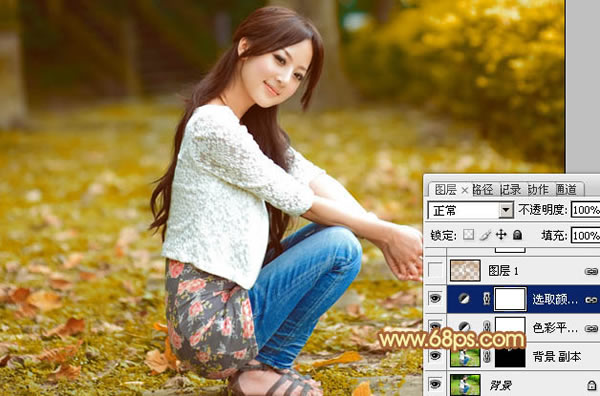Select the black mask thumbnail of 背景 副本
The image size is (600, 396).
(x=510, y=357)
